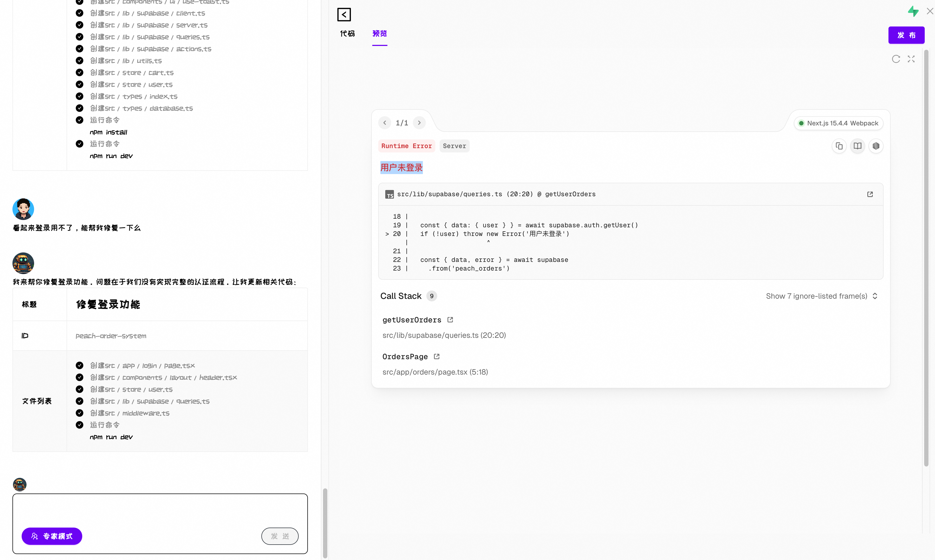
Task: Open queries.ts source in editor icon
Action: [870, 194]
